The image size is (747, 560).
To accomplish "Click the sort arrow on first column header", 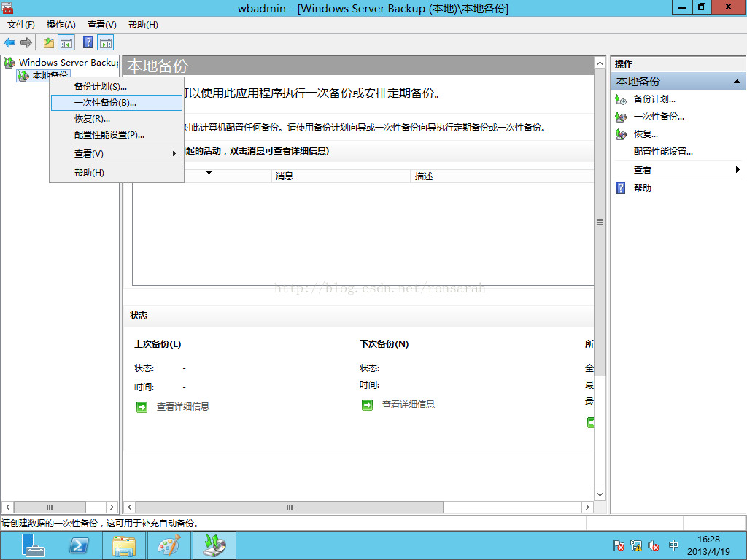I will (209, 173).
